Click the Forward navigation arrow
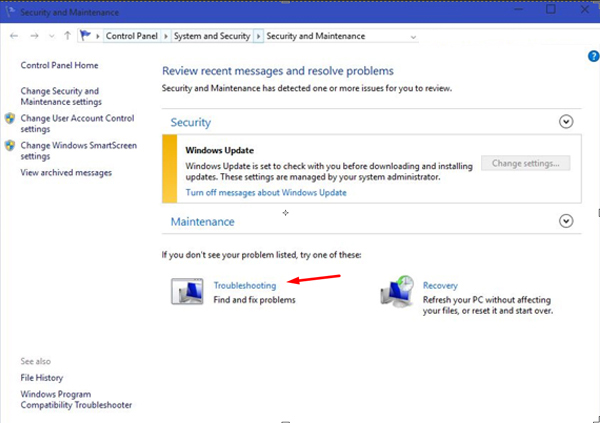Viewport: 600px width, 423px height. 34,36
